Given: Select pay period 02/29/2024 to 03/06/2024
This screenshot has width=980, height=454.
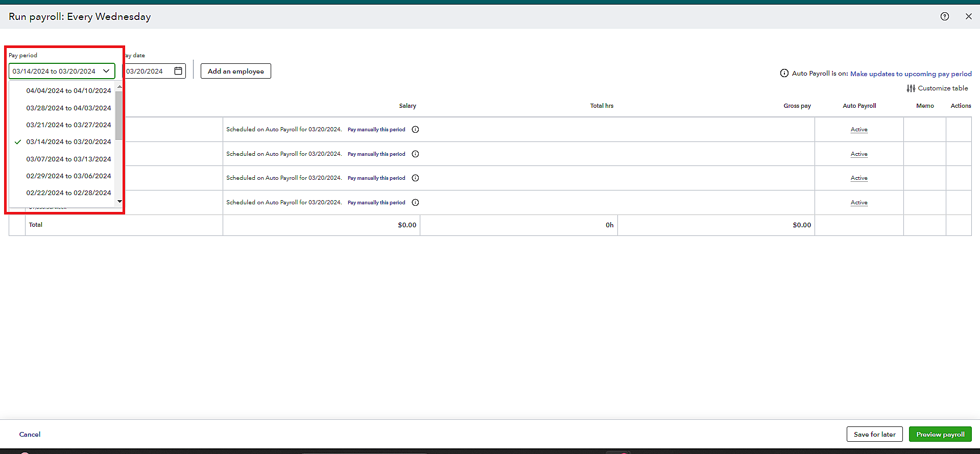Looking at the screenshot, I should click(x=68, y=176).
